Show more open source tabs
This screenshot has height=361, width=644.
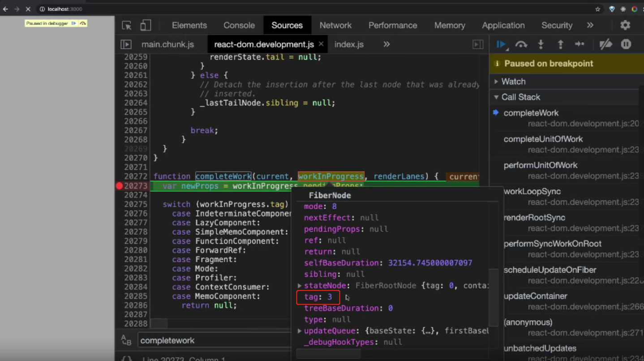click(386, 44)
